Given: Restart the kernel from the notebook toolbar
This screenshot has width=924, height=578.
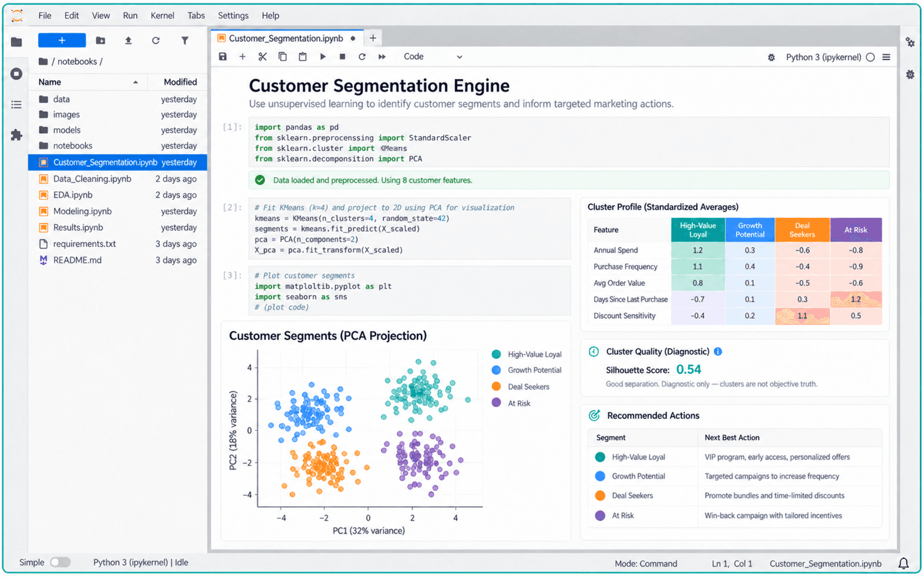Looking at the screenshot, I should point(362,57).
